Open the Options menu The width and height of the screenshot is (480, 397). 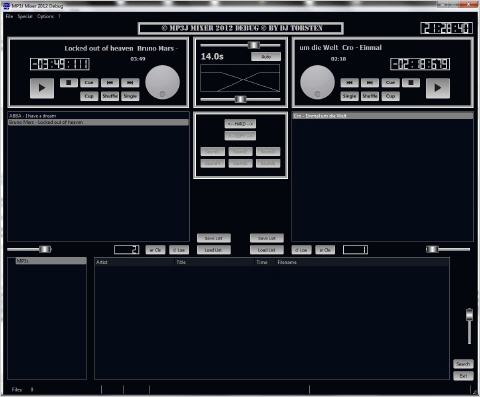[x=45, y=16]
